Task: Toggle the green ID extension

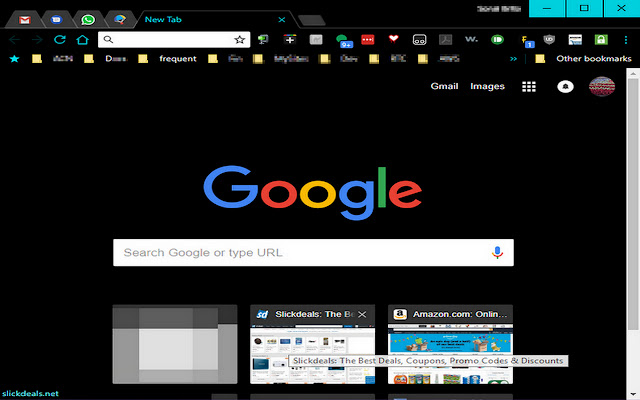Action: [x=497, y=40]
